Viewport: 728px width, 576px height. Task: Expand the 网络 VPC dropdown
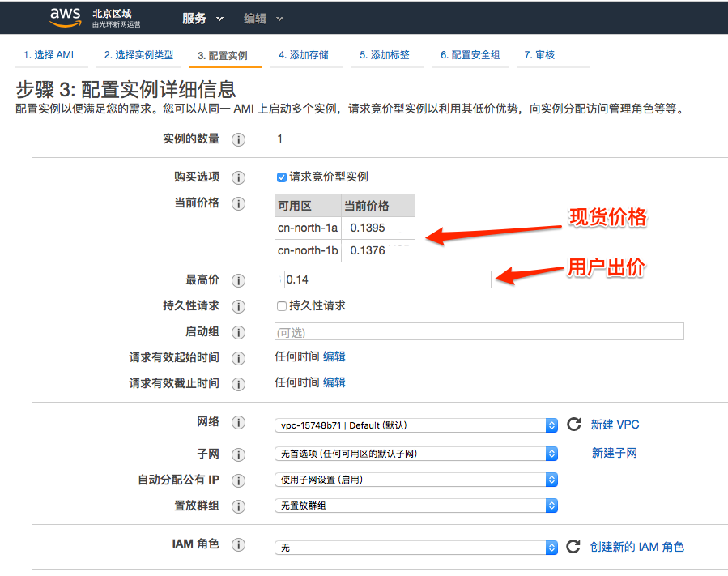coord(416,425)
